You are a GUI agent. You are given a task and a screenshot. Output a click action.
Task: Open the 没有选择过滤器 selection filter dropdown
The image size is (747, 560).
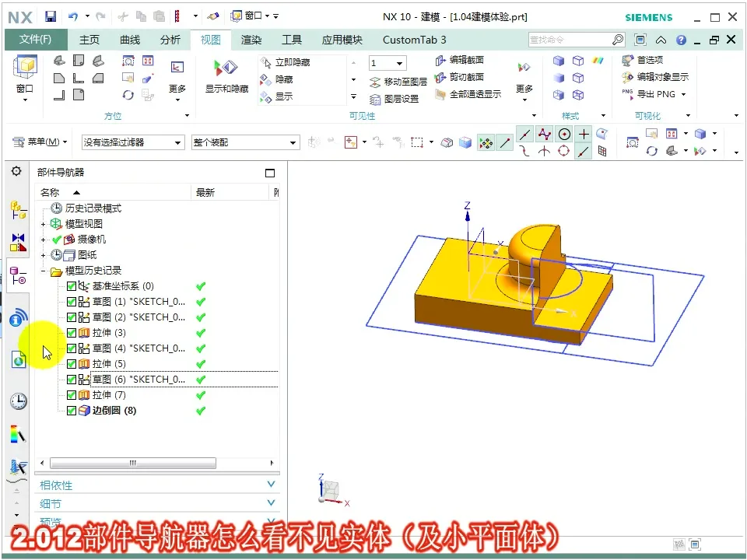tap(132, 142)
